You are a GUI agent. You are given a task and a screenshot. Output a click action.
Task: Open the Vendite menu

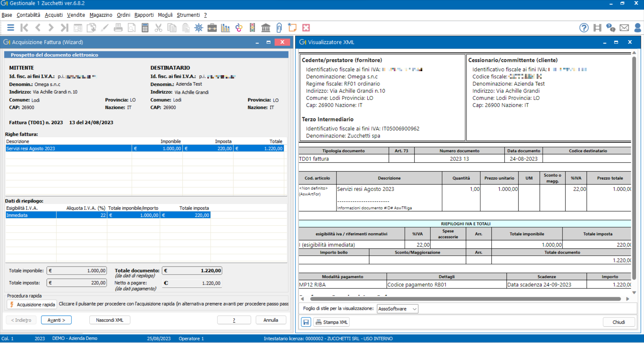point(76,15)
